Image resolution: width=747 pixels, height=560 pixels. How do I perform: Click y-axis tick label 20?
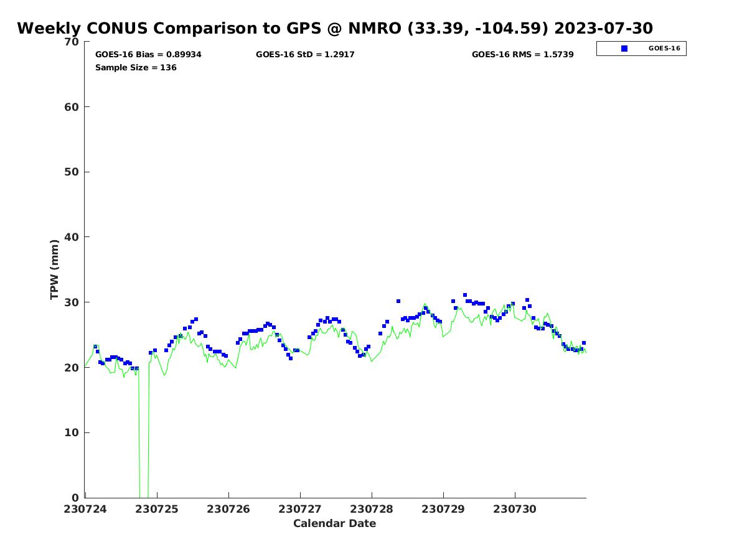pos(72,368)
